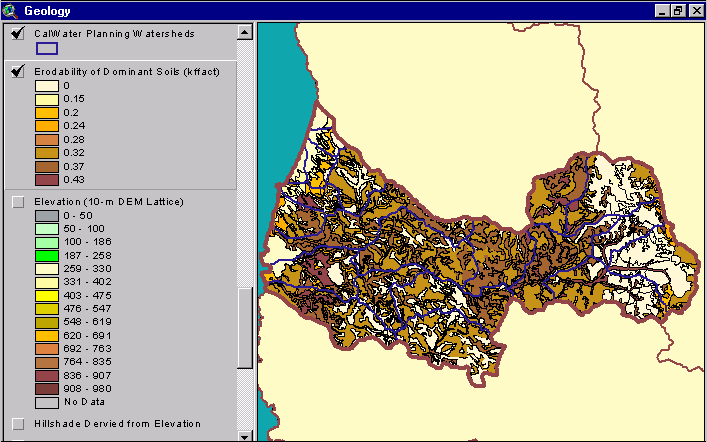The width and height of the screenshot is (707, 442).
Task: Enable Elevation (10-m DEM Lattice) layer
Action: [x=18, y=202]
